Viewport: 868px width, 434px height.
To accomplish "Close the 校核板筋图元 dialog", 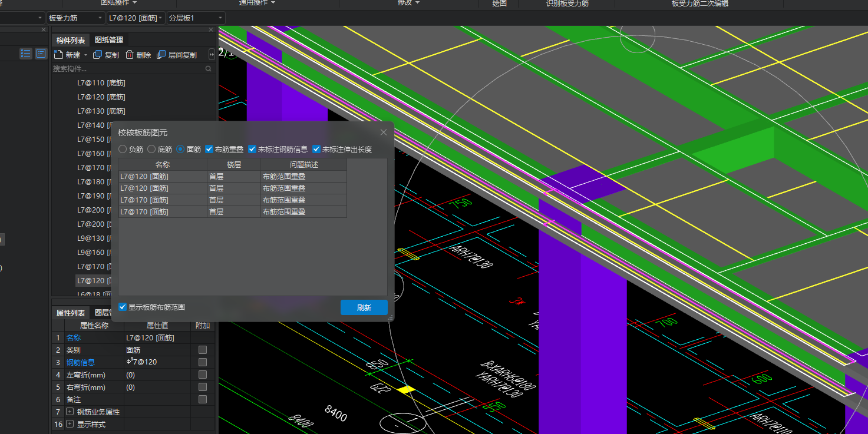I will pos(384,132).
